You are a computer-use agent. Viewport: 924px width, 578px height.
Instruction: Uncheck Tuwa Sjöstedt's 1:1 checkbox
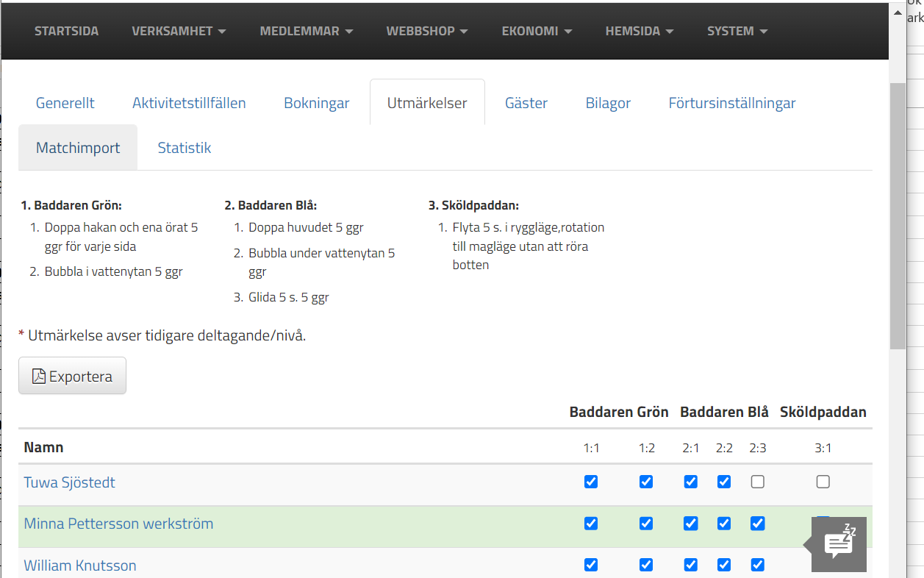coord(591,482)
